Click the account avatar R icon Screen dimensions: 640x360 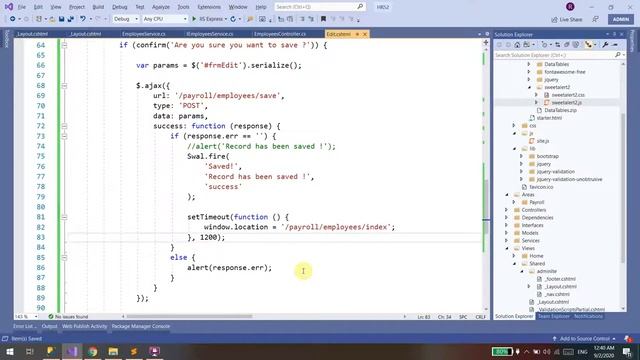coord(570,7)
